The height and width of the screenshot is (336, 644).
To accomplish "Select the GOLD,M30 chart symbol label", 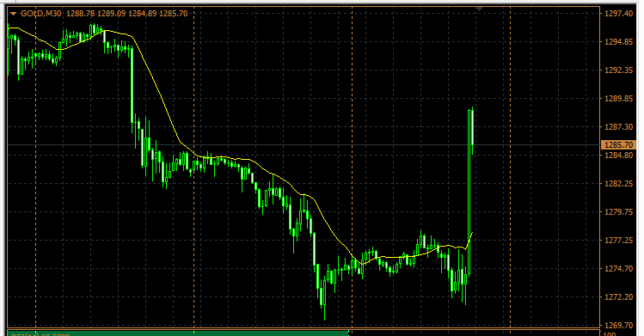I will 41,14.
